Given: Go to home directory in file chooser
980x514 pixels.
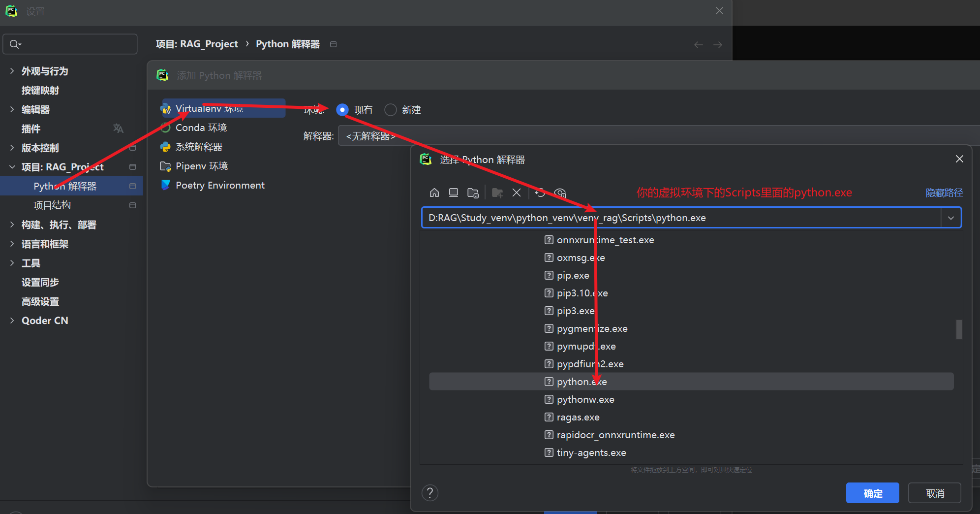Looking at the screenshot, I should coord(434,193).
